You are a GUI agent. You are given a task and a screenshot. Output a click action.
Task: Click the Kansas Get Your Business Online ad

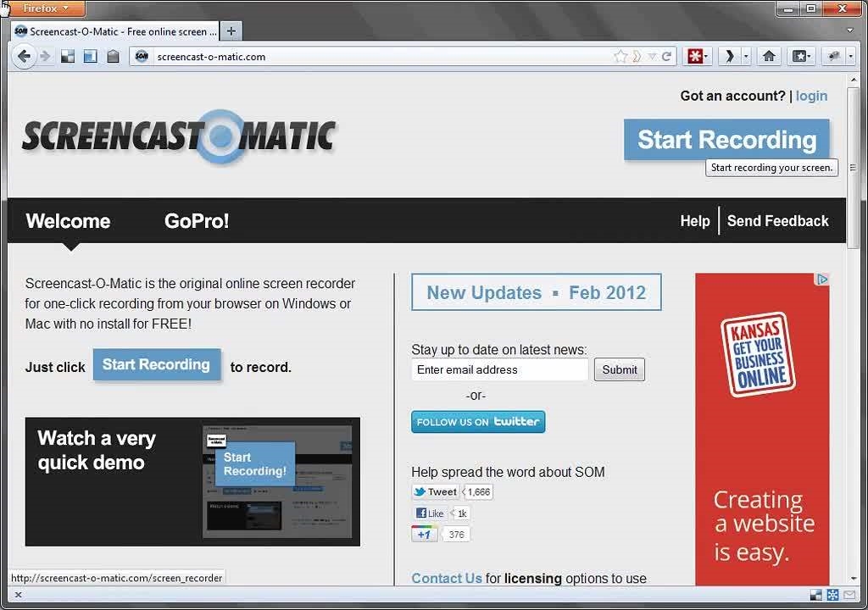point(762,429)
